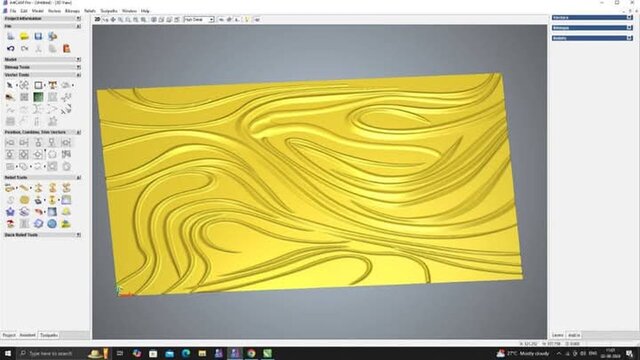Image resolution: width=640 pixels, height=360 pixels.
Task: Click the yellow-green landscape relief icon
Action: pos(66,224)
